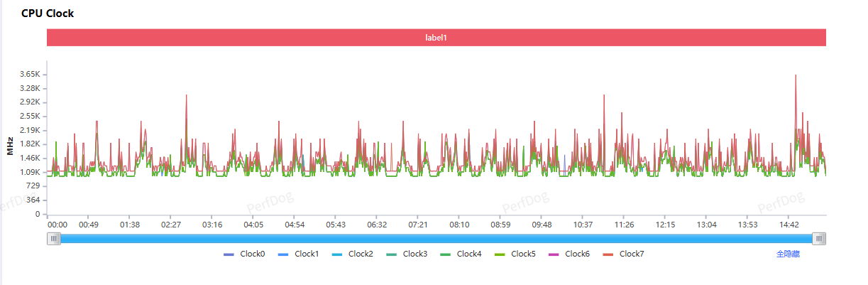Toggle Clock2 legend entry
This screenshot has width=868, height=285.
[353, 254]
